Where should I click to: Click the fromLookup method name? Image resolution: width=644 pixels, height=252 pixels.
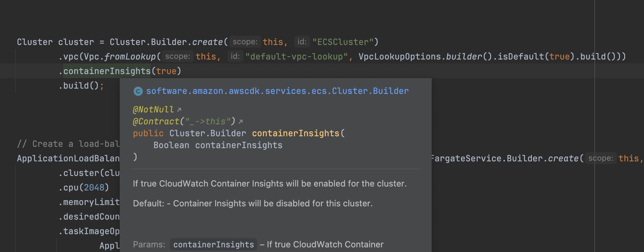pyautogui.click(x=130, y=57)
